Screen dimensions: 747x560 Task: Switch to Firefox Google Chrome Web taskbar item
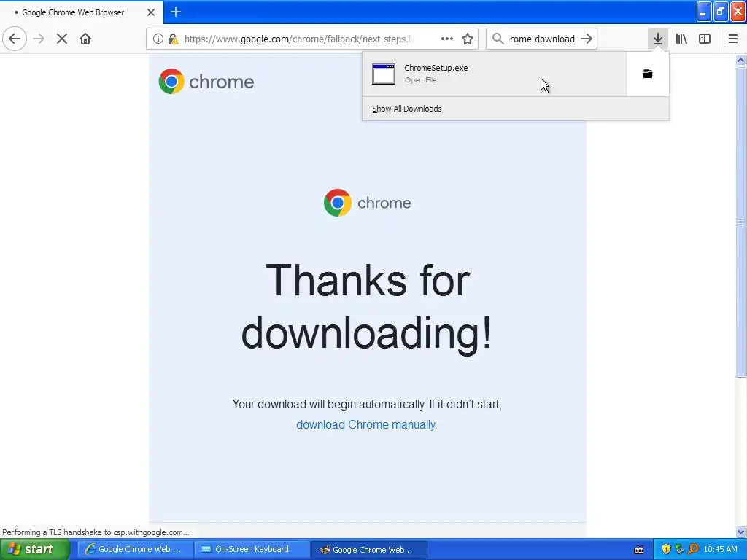(x=369, y=549)
